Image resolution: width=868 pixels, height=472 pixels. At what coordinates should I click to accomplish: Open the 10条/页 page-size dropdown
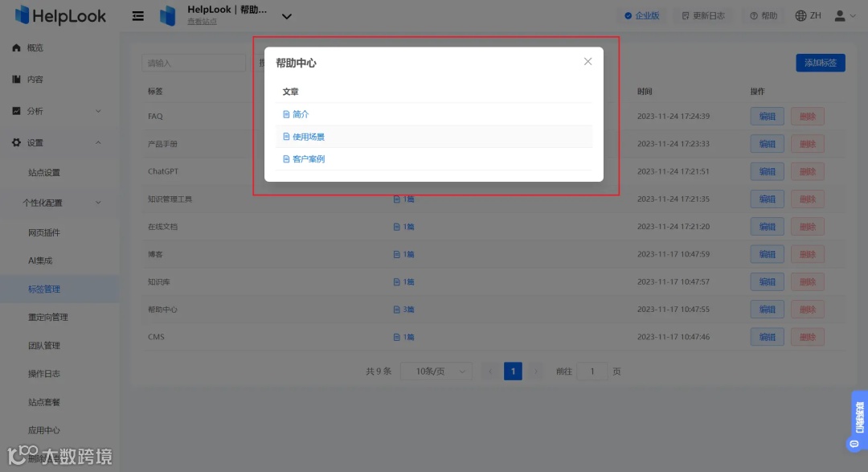pyautogui.click(x=436, y=371)
